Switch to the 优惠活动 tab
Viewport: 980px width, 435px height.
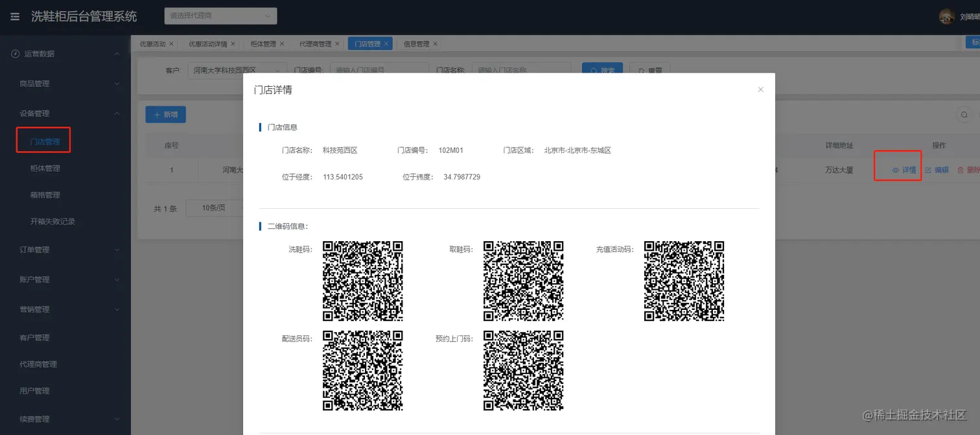pyautogui.click(x=152, y=44)
